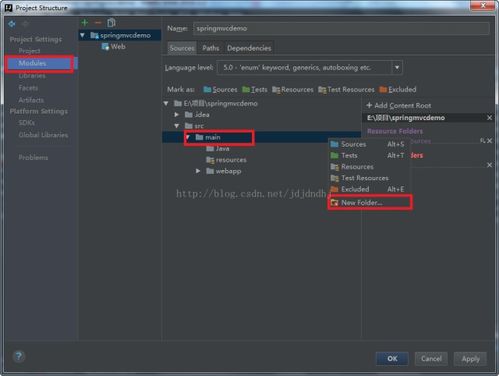Select the src folder

point(194,126)
